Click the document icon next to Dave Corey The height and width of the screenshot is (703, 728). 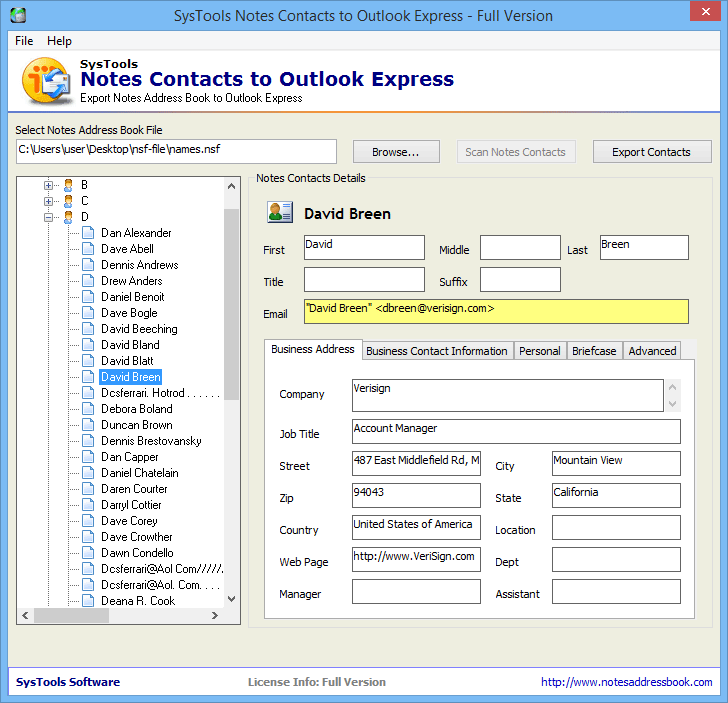tap(88, 521)
